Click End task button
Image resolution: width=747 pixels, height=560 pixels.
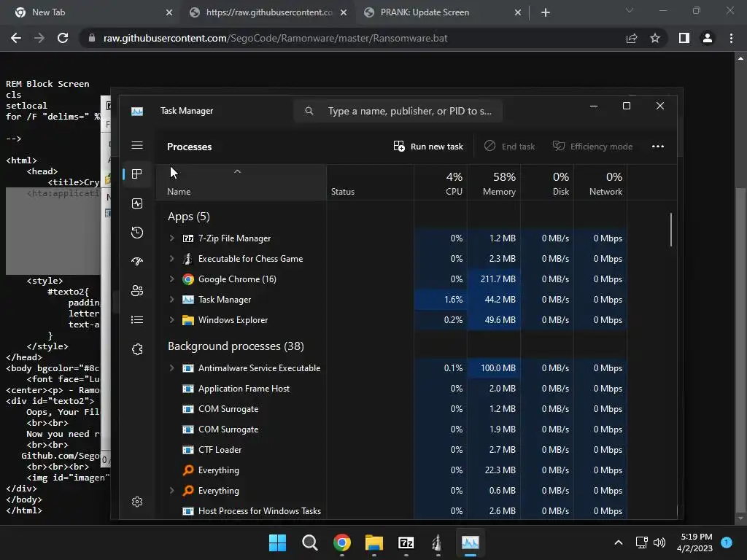509,147
